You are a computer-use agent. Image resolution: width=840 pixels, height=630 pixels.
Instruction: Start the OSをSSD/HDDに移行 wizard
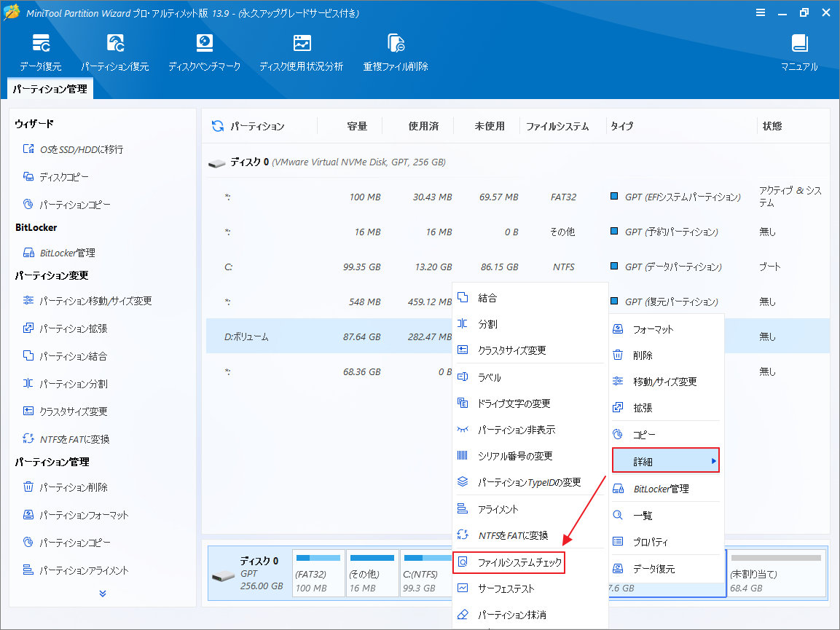(x=73, y=149)
